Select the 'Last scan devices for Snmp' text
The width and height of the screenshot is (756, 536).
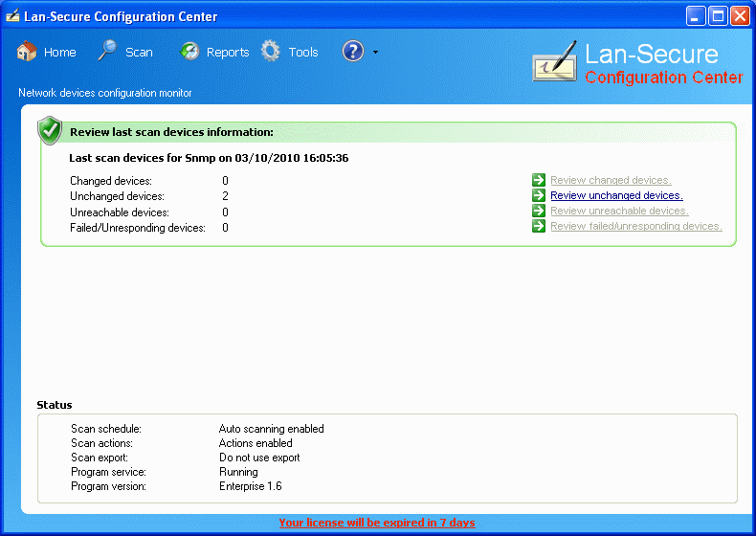[x=143, y=158]
